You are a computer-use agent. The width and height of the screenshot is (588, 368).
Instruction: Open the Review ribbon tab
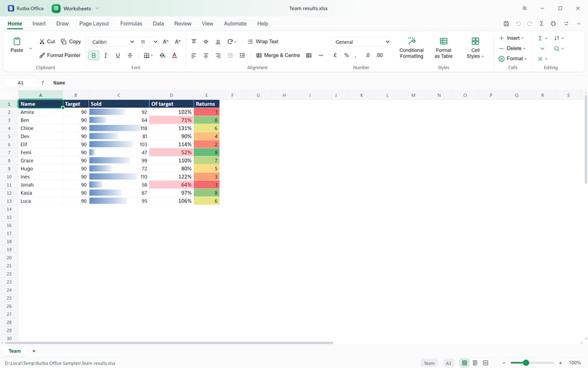[x=183, y=24]
